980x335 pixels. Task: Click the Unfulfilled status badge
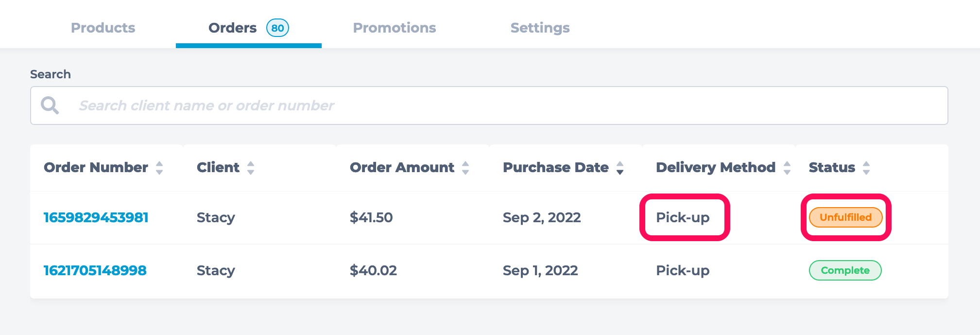tap(845, 217)
